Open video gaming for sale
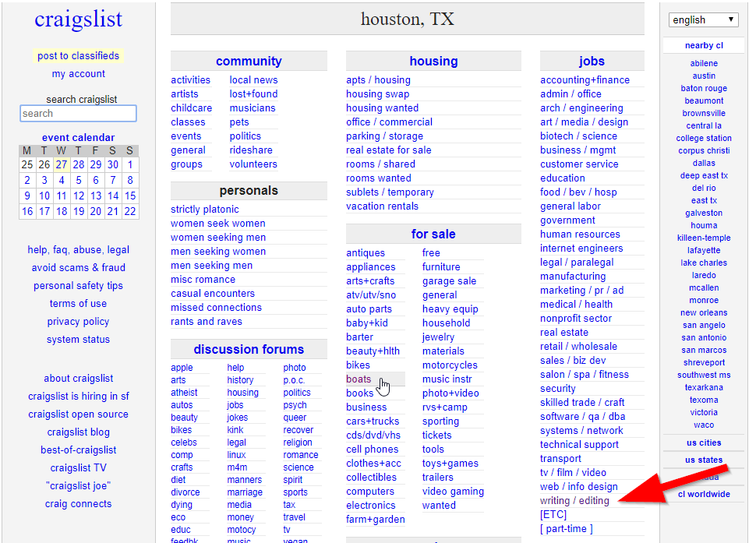756x543 pixels. (454, 492)
